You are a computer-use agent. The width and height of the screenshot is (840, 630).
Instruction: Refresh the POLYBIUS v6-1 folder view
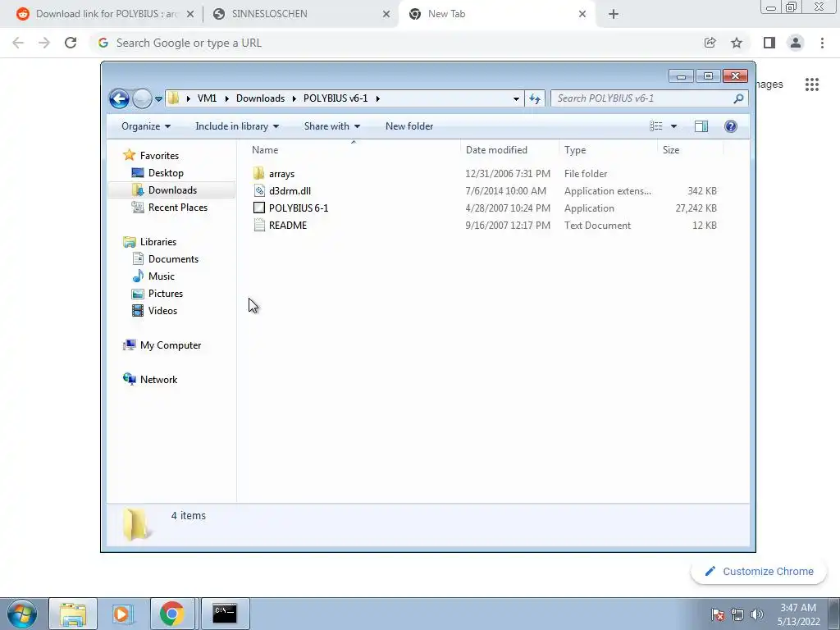(535, 98)
